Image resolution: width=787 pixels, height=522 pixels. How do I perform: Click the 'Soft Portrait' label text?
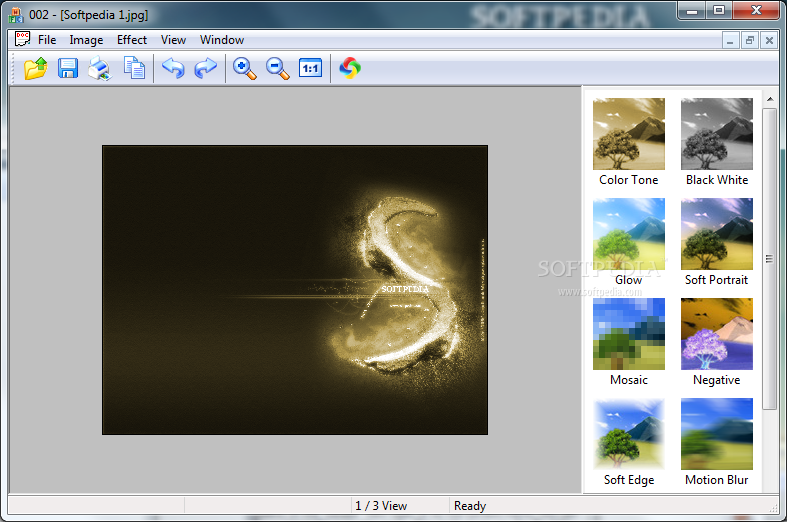(x=716, y=280)
